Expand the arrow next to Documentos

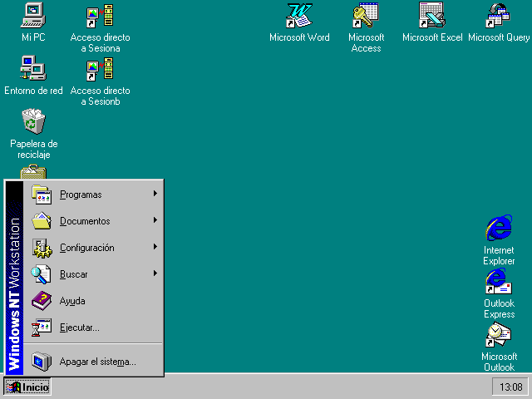click(x=155, y=219)
